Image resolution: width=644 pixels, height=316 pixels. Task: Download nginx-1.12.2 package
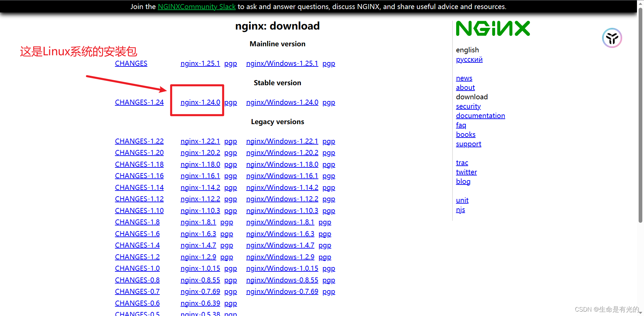point(200,199)
